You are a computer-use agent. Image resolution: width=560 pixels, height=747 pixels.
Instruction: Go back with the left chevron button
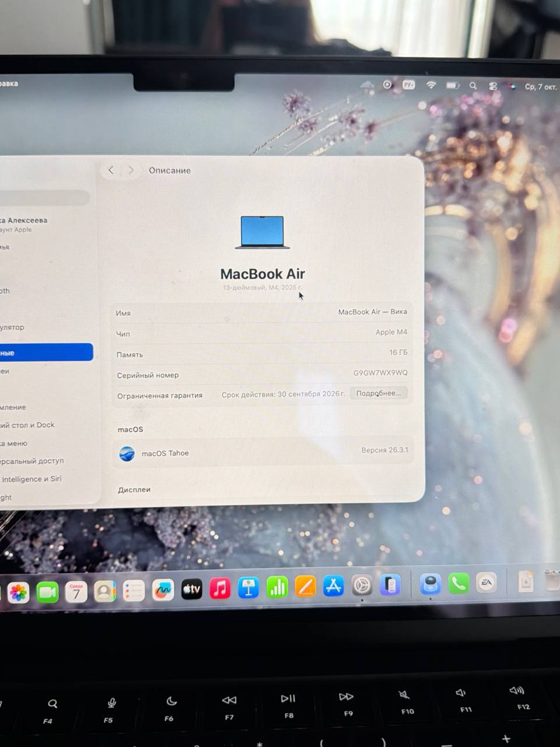click(111, 170)
